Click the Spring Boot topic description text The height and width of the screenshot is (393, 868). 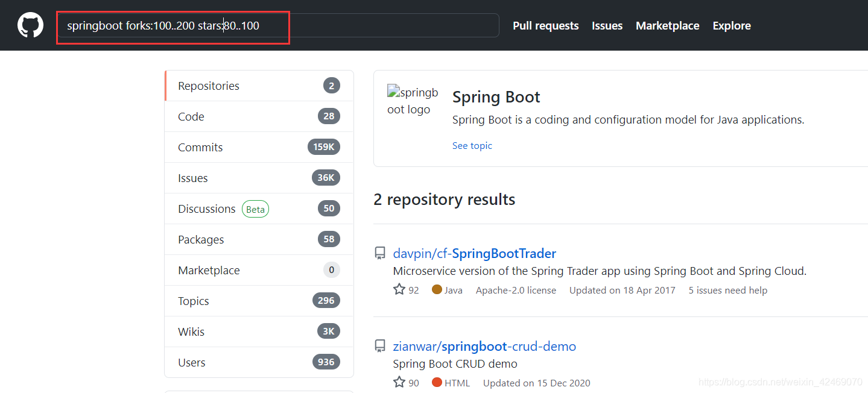click(629, 120)
